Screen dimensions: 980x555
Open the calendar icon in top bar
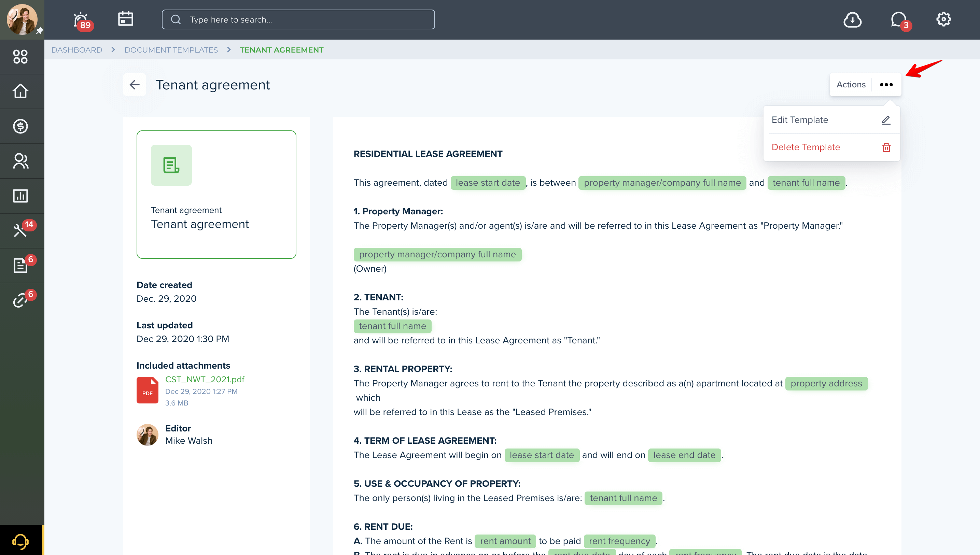[125, 19]
